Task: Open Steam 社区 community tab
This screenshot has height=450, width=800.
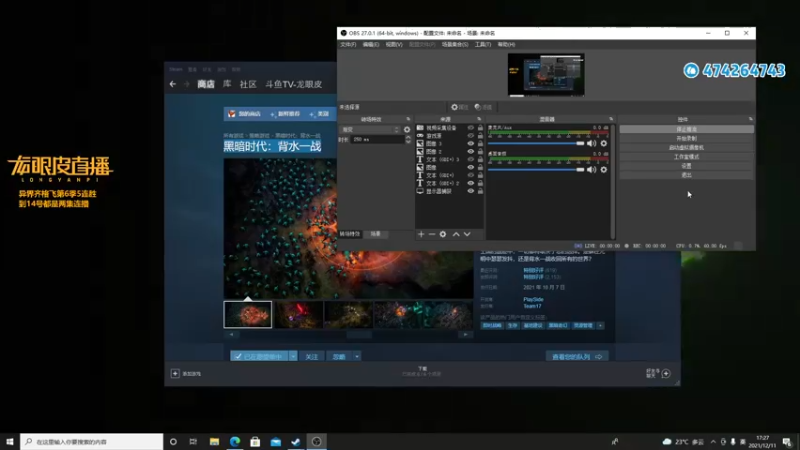Action: click(248, 84)
